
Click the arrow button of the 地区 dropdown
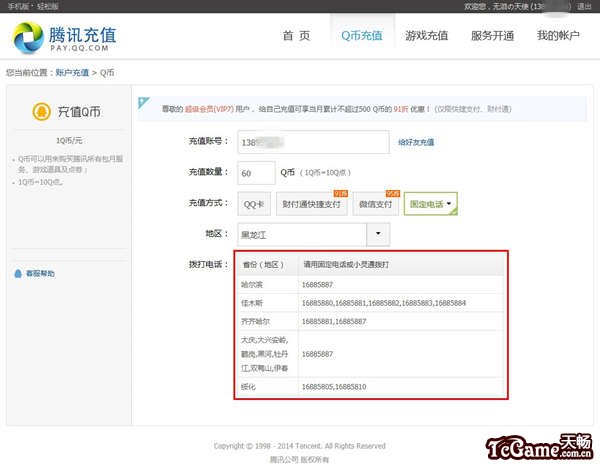click(378, 234)
